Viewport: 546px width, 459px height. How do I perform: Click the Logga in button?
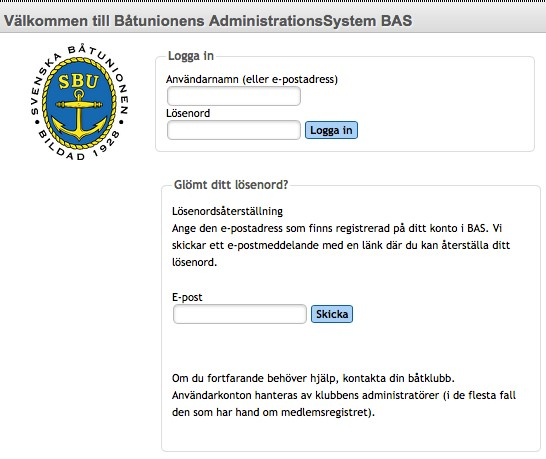(331, 130)
